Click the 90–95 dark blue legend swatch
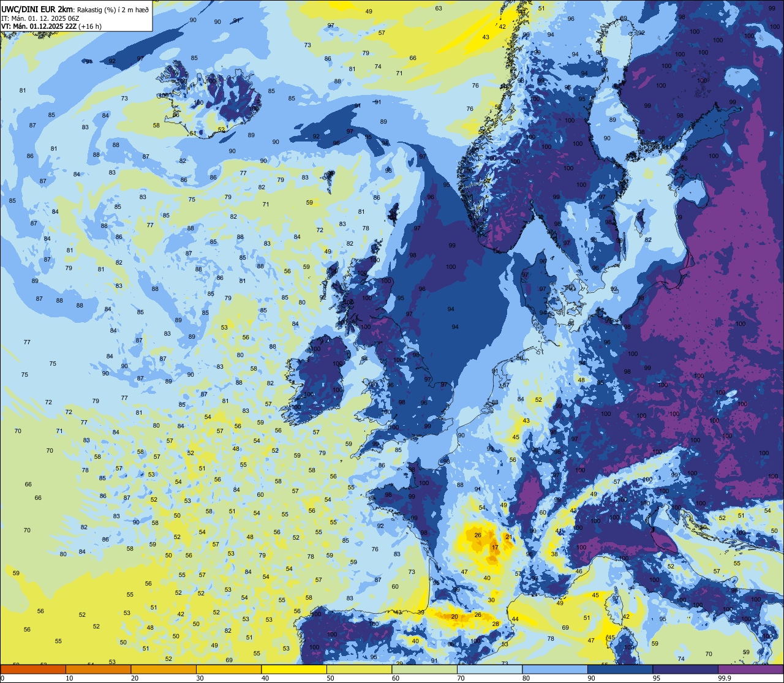 pos(620,670)
